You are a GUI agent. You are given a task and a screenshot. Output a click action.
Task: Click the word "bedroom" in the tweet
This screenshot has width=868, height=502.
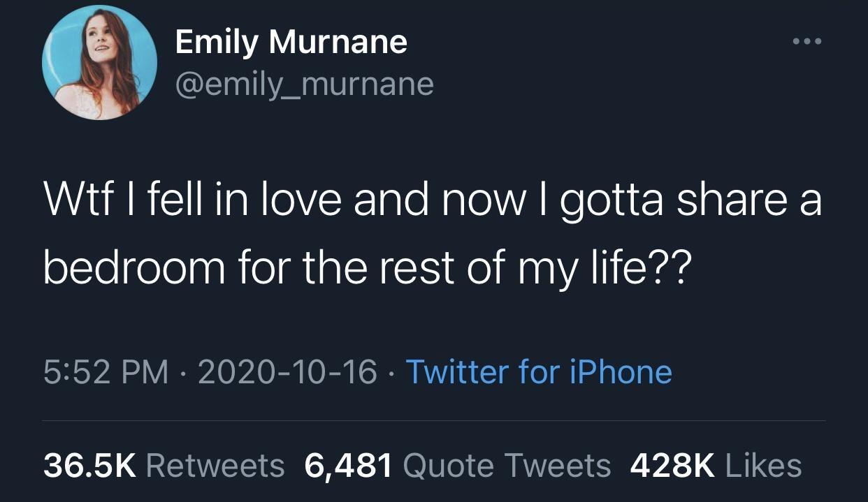pos(133,269)
